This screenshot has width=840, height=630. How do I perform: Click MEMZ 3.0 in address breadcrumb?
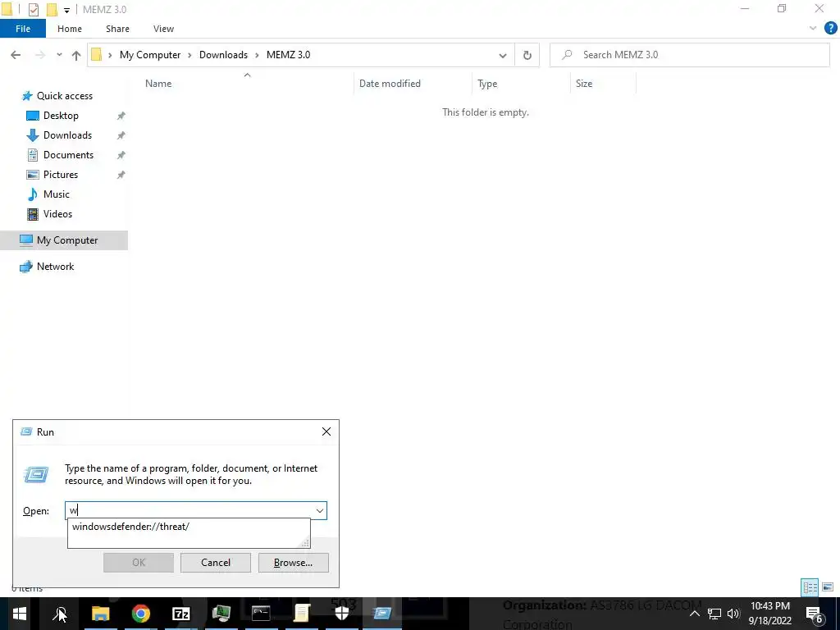[x=288, y=55]
